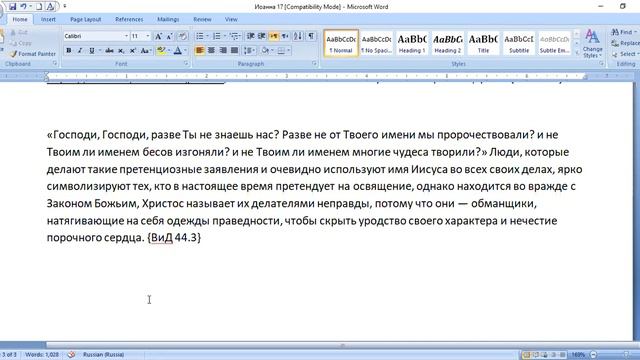Toggle italic formatting
Viewport: 640px width, 360px height.
pos(80,51)
